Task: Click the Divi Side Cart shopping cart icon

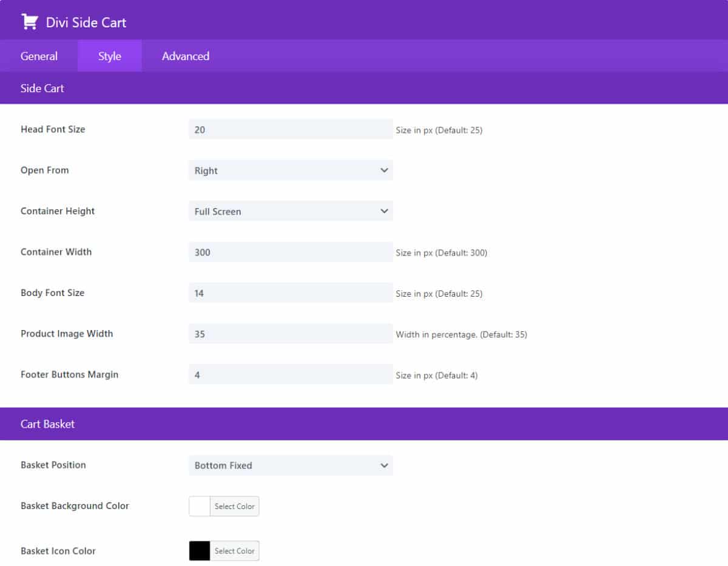Action: pos(29,22)
